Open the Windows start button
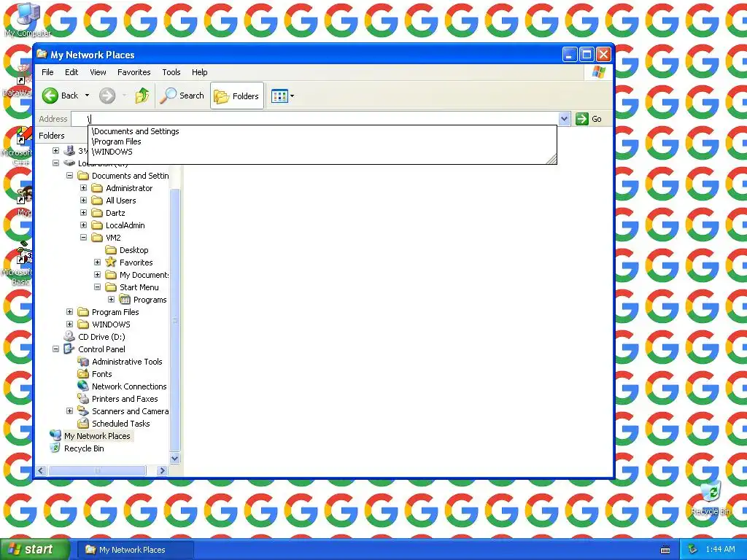 (x=35, y=550)
